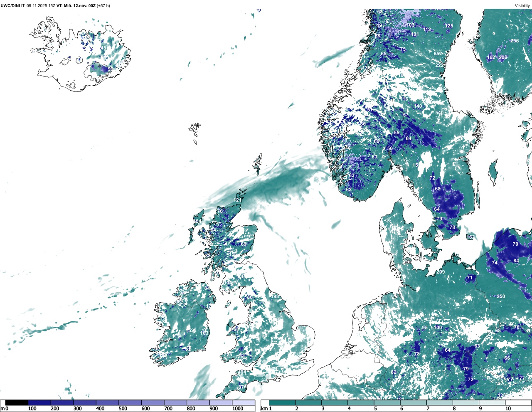Screen dimensions: 532x412
Task: Click the '1000' label in the metre legend
Action: click(238, 409)
